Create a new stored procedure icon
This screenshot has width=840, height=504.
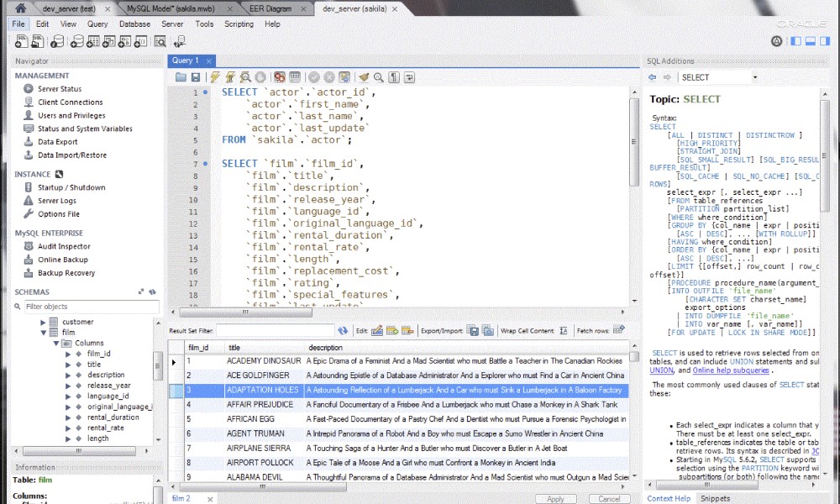coord(125,41)
